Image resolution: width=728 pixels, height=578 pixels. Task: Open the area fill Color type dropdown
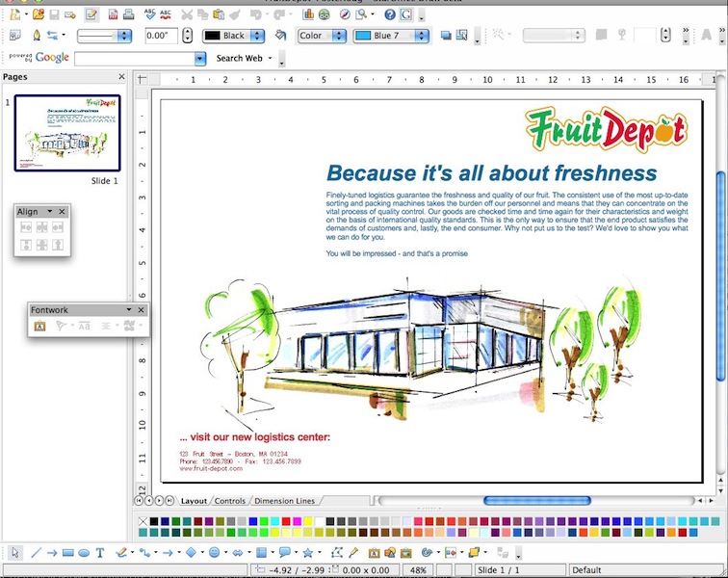pos(338,36)
